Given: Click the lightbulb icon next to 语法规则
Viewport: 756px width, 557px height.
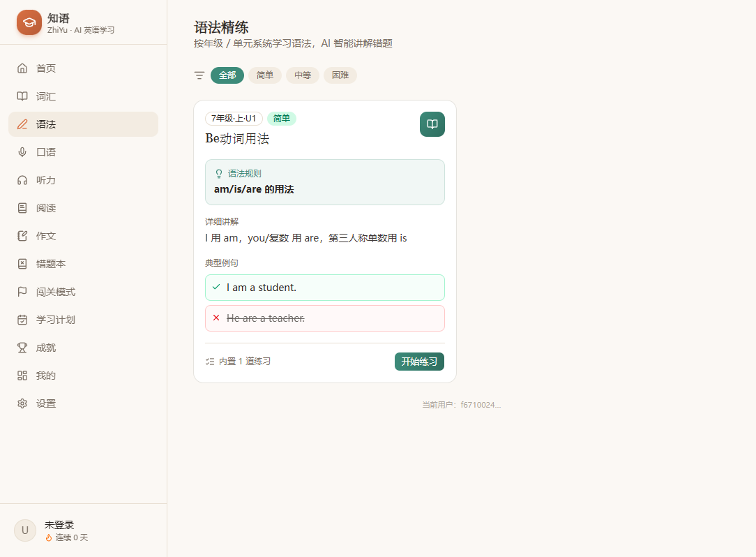Looking at the screenshot, I should (219, 174).
